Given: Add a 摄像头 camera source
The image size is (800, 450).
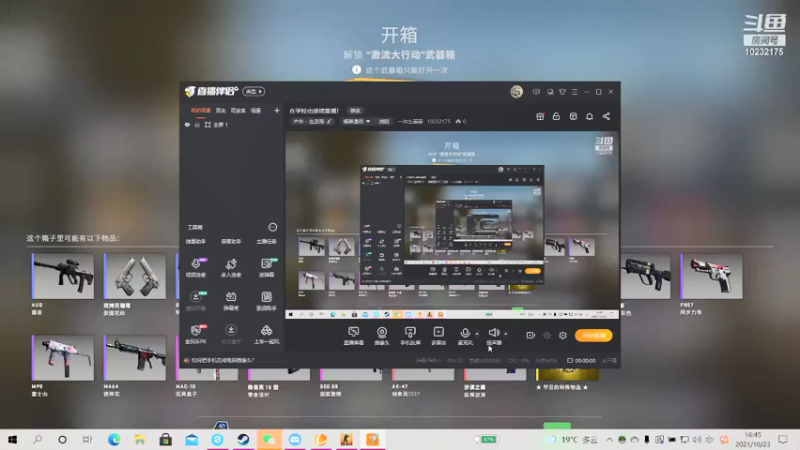Looking at the screenshot, I should tap(382, 336).
